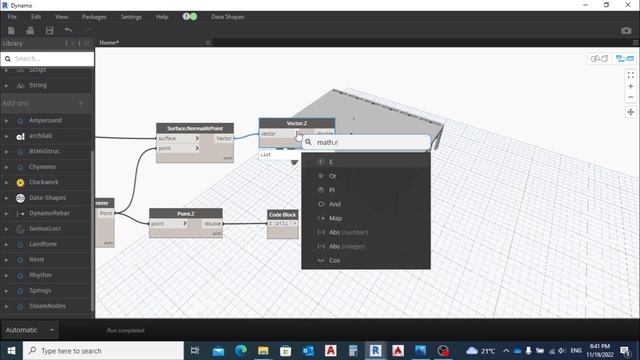Screen dimensions: 640x360
Task: Open the Automatic run mode dropdown
Action: click(30, 330)
